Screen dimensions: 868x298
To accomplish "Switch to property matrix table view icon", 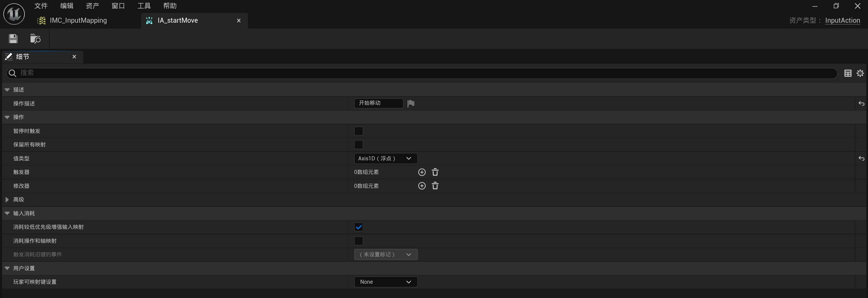I will click(848, 73).
